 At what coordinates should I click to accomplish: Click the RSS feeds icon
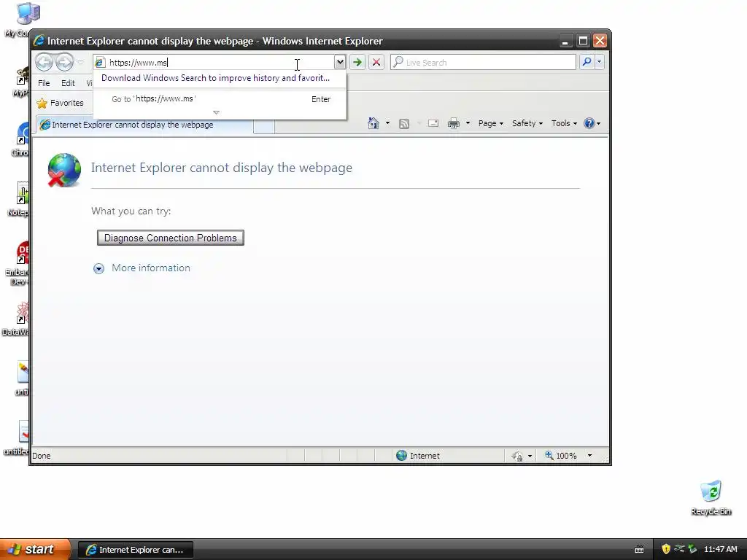pyautogui.click(x=404, y=124)
